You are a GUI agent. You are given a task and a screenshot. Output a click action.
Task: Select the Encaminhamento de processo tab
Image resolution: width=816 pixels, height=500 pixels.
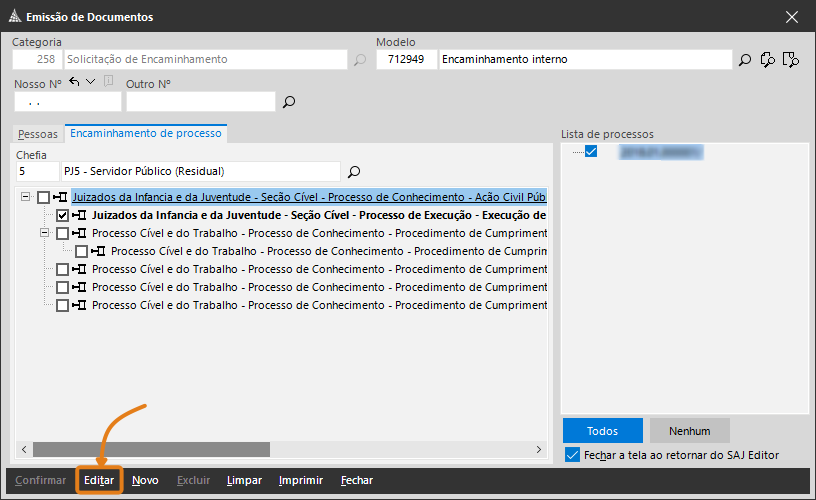[146, 133]
